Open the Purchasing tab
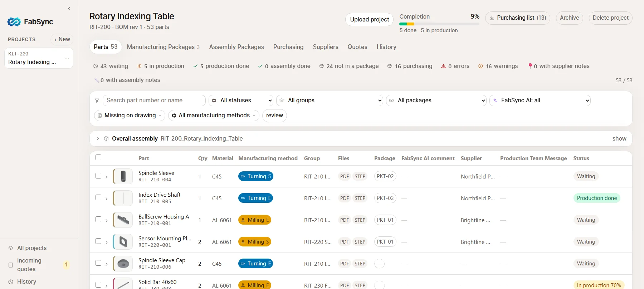This screenshot has width=644, height=289. coord(288,47)
